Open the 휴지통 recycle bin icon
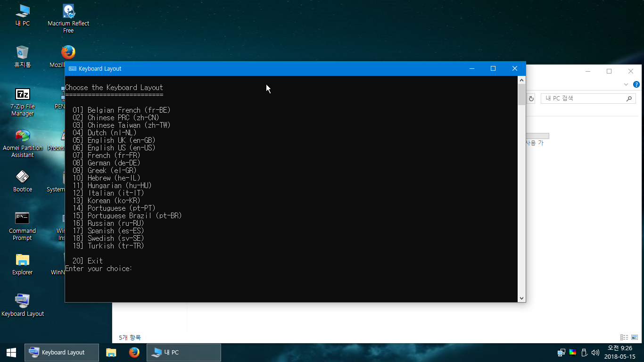This screenshot has width=644, height=362. [x=22, y=57]
